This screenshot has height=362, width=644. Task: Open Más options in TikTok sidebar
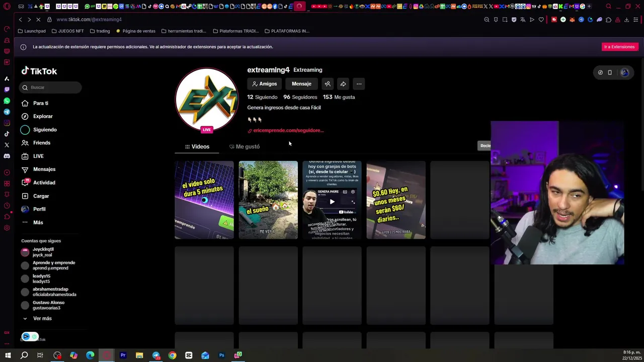33,222
